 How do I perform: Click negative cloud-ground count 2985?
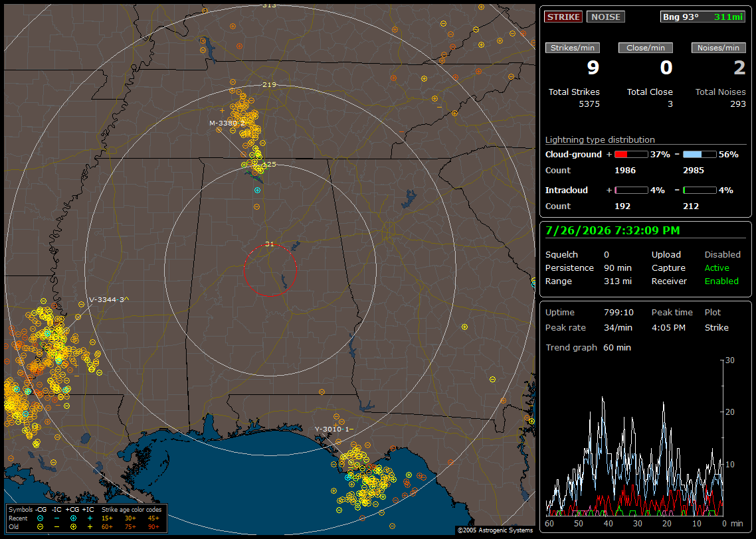tap(694, 171)
